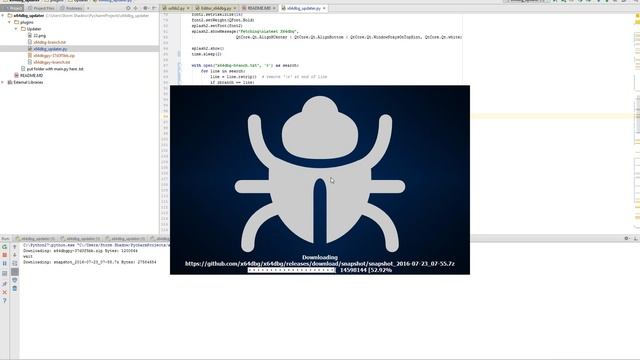
Task: Toggle scroll to end in the Run console
Action: point(15,271)
